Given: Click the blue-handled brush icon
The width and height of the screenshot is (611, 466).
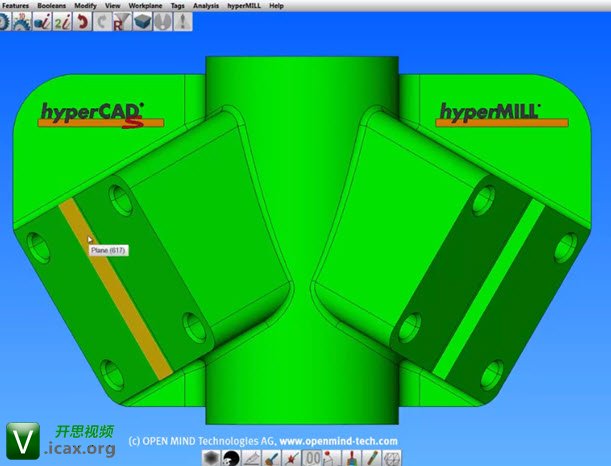Looking at the screenshot, I should click(272, 458).
